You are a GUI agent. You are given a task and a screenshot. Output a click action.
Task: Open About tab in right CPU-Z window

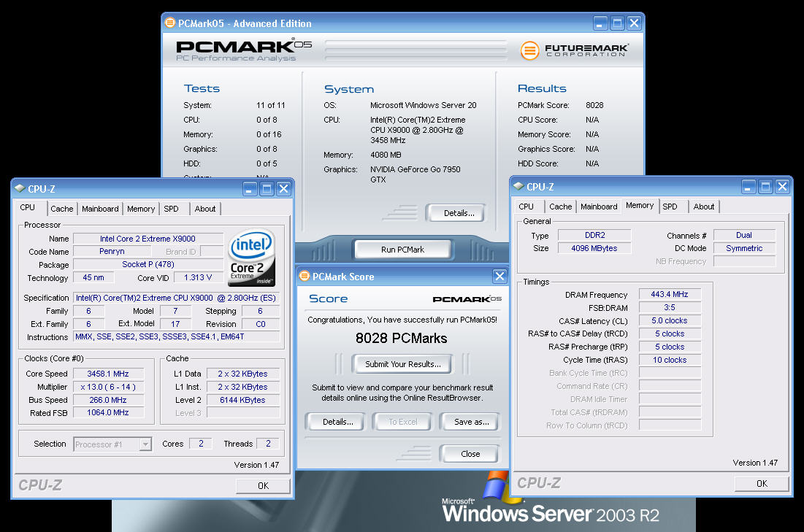[703, 207]
